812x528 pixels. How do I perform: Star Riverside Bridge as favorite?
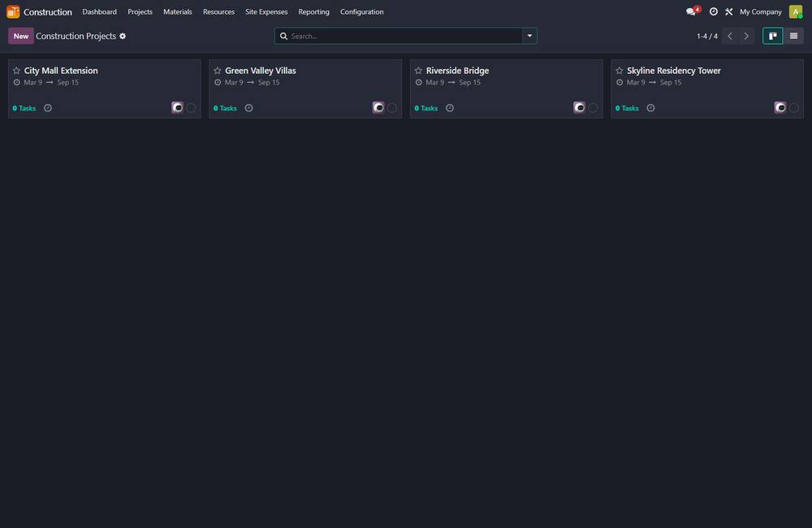[418, 71]
